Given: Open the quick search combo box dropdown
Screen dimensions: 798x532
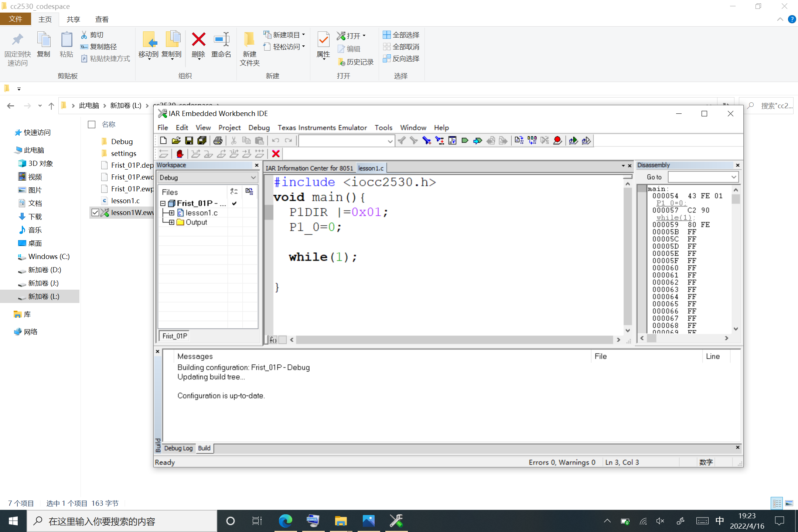Looking at the screenshot, I should click(390, 141).
